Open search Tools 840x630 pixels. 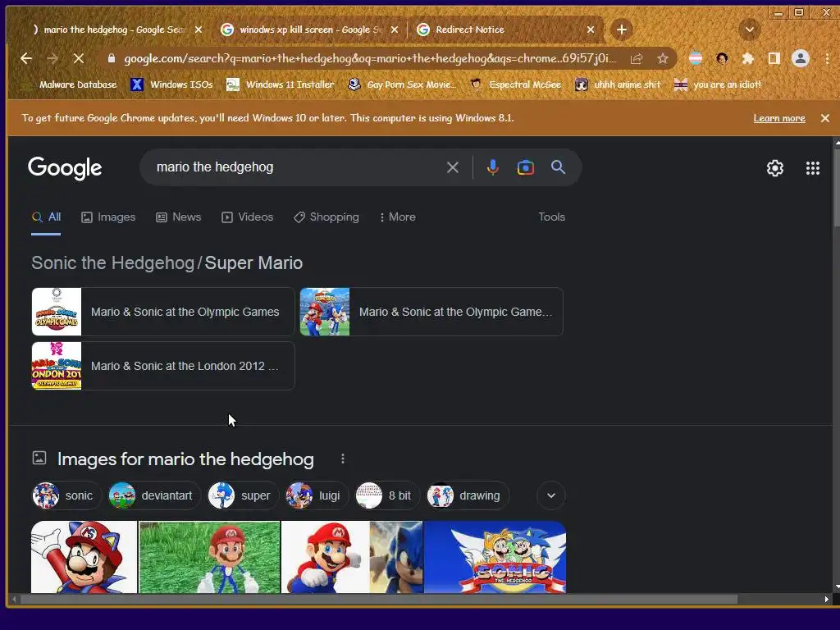coord(551,217)
